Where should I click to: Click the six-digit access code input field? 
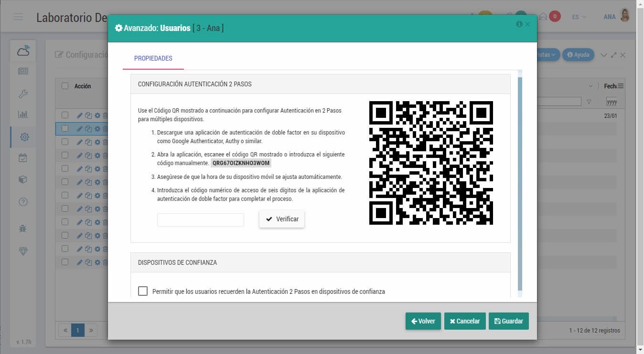[201, 220]
